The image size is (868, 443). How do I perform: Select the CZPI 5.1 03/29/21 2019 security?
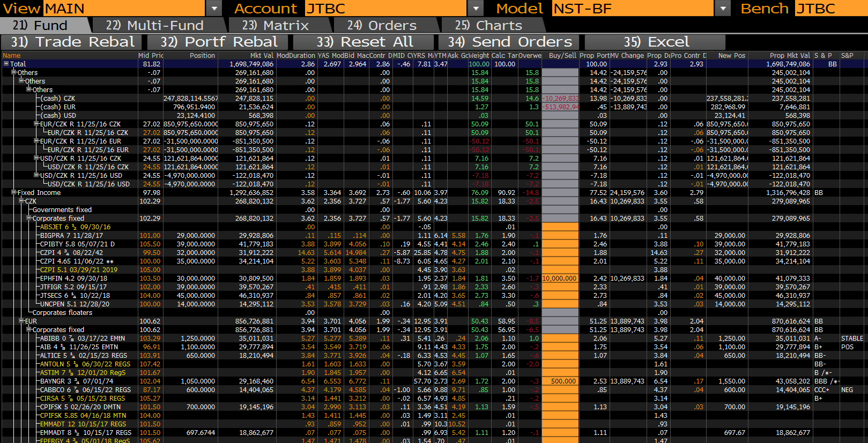click(79, 270)
